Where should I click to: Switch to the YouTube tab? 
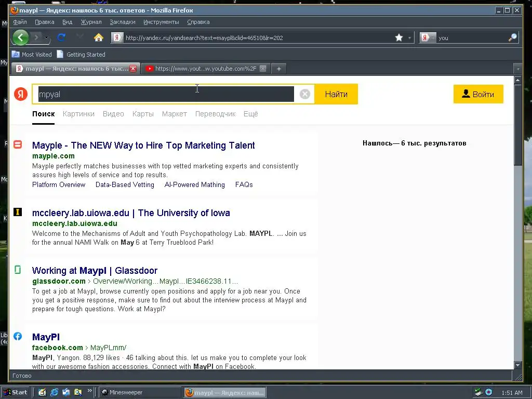tap(205, 69)
